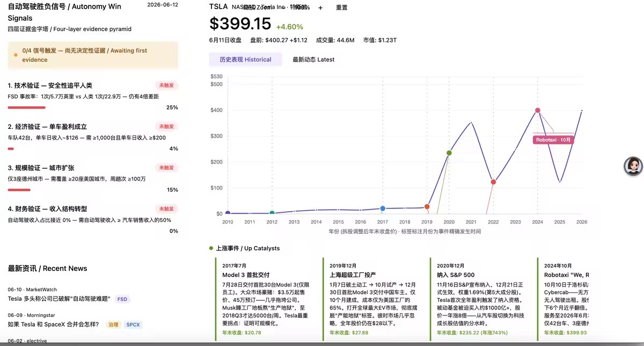The width and height of the screenshot is (644, 346).
Task: Select the 2024 pink chart marker
Action: point(538,110)
